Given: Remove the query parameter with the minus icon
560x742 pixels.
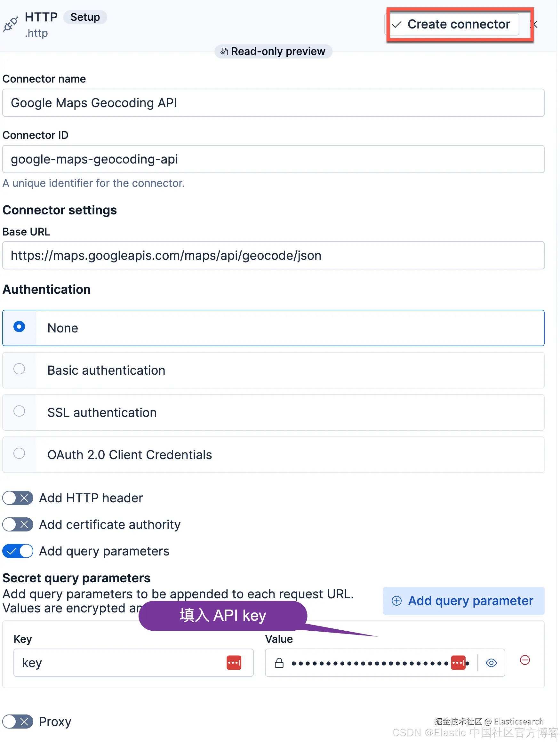Looking at the screenshot, I should (525, 660).
